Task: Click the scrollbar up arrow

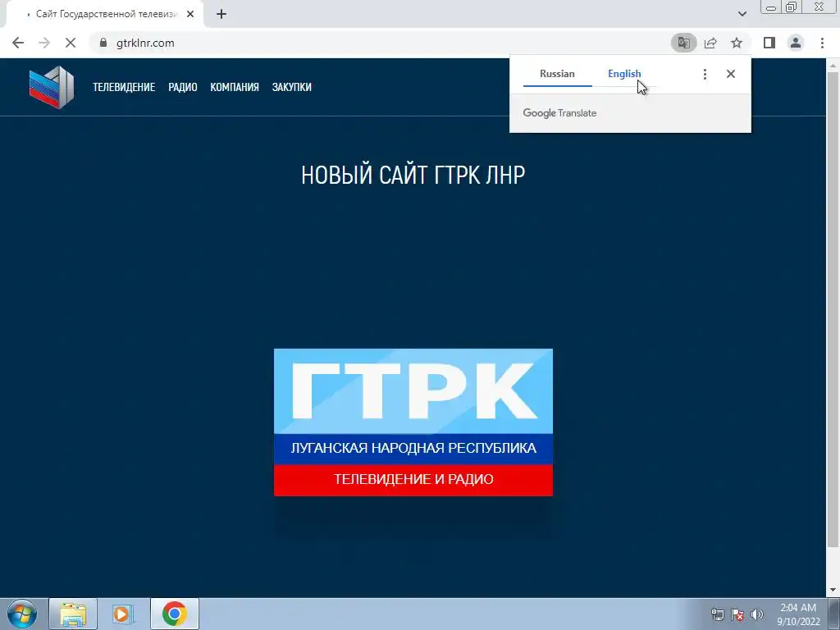Action: tap(833, 65)
